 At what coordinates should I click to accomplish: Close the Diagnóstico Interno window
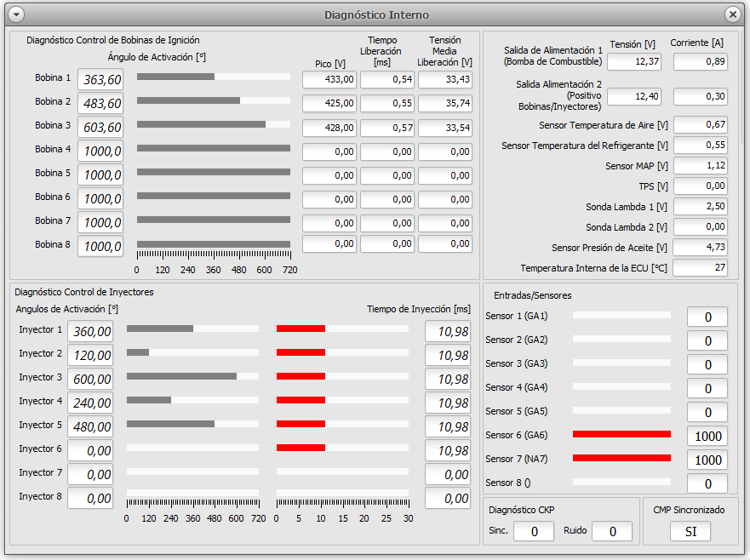[x=733, y=14]
